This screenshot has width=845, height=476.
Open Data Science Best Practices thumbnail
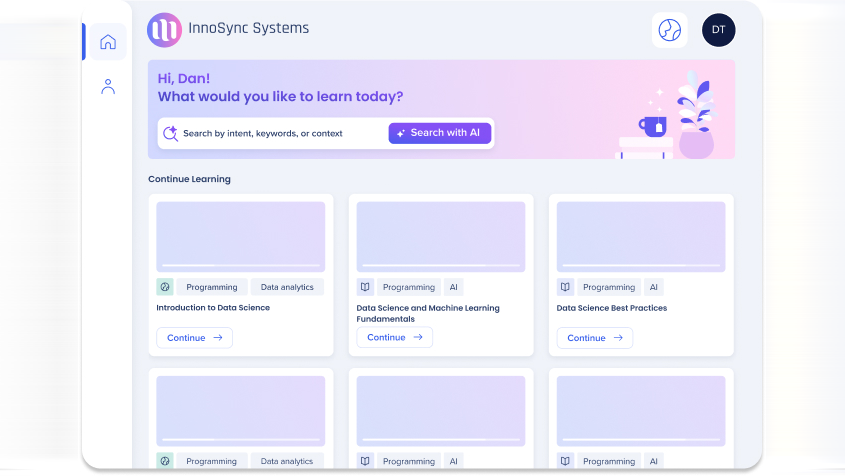tap(641, 237)
